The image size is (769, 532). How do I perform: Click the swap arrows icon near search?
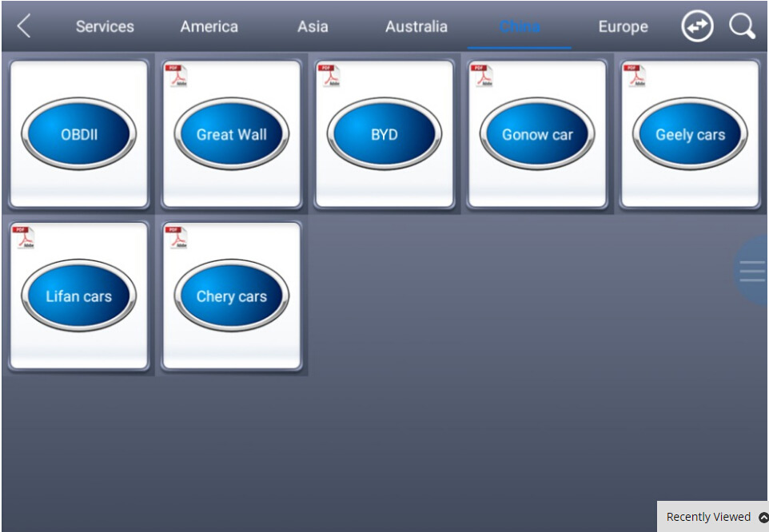coord(696,26)
